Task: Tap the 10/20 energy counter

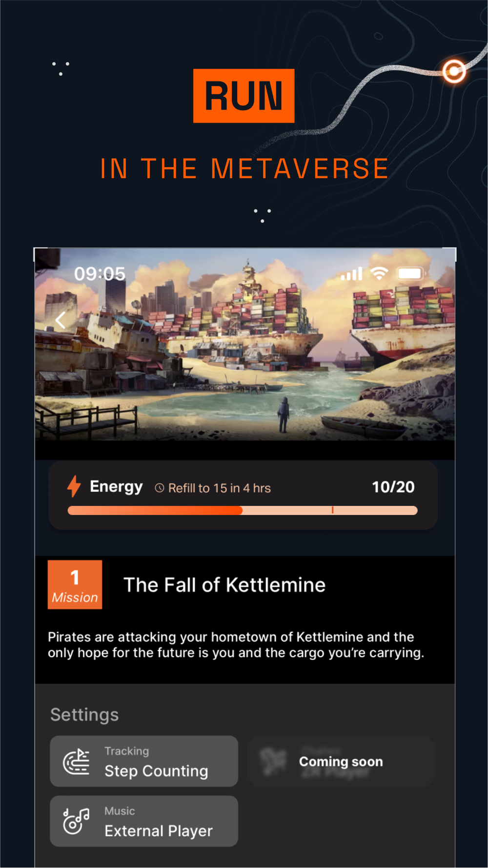Action: pyautogui.click(x=393, y=487)
